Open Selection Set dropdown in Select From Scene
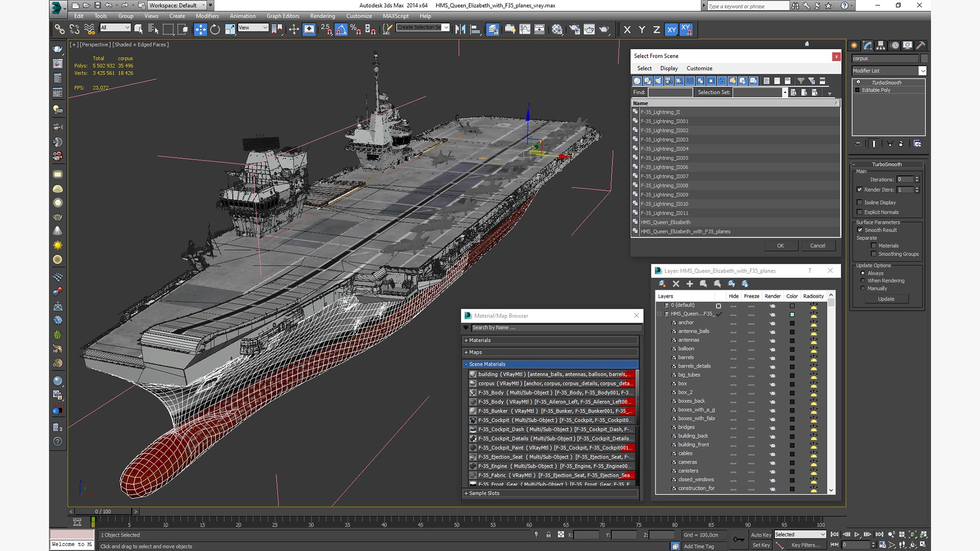This screenshot has height=551, width=980. click(785, 92)
